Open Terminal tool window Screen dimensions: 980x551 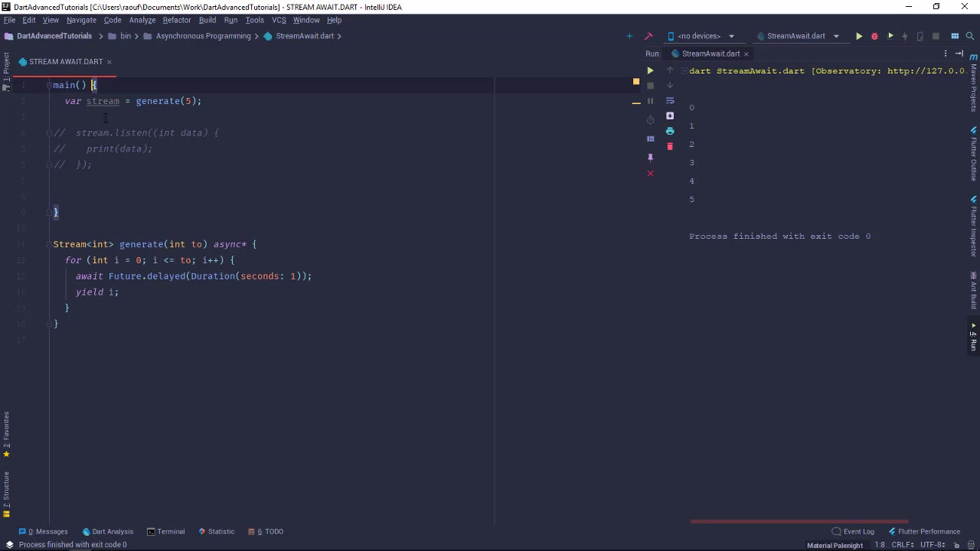pos(165,531)
